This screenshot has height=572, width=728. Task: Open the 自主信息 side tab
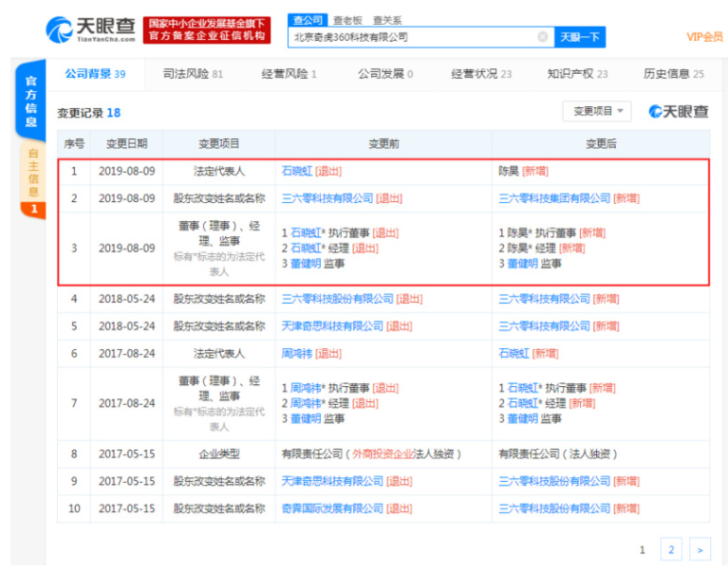[x=33, y=180]
